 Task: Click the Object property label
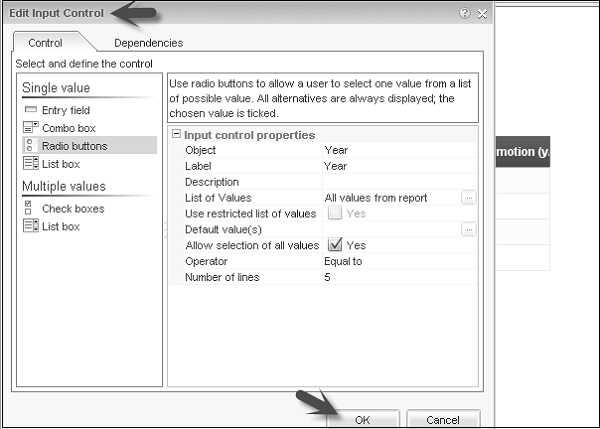tap(201, 150)
